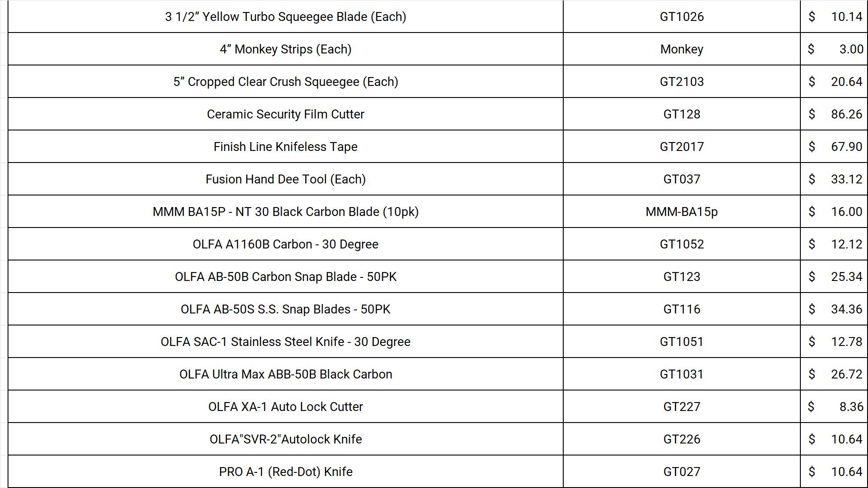Click the GT027 code cell
This screenshot has width=868, height=488.
click(681, 472)
